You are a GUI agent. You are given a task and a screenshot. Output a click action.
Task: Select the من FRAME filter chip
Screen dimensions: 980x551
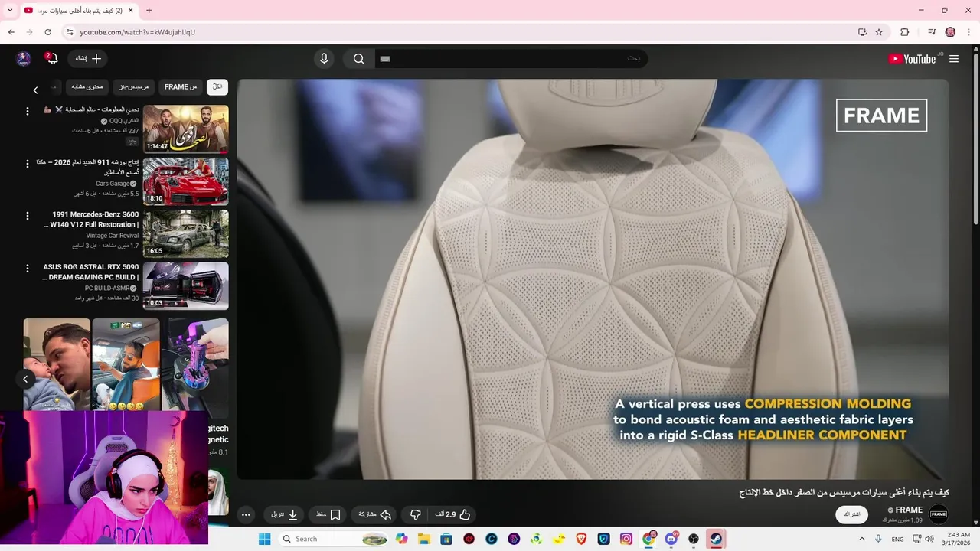tap(181, 87)
